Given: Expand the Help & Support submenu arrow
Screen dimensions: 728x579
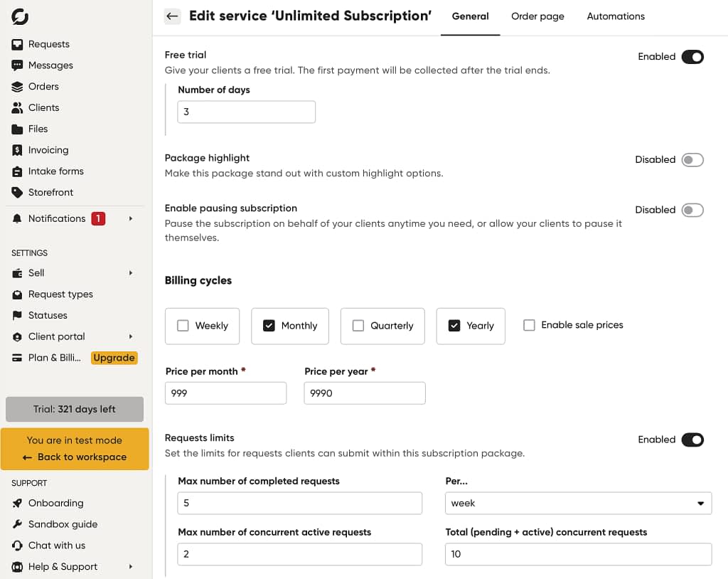Looking at the screenshot, I should click(131, 566).
